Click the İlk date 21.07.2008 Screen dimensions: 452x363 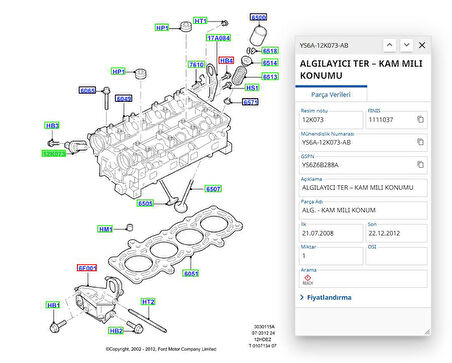coord(331,233)
